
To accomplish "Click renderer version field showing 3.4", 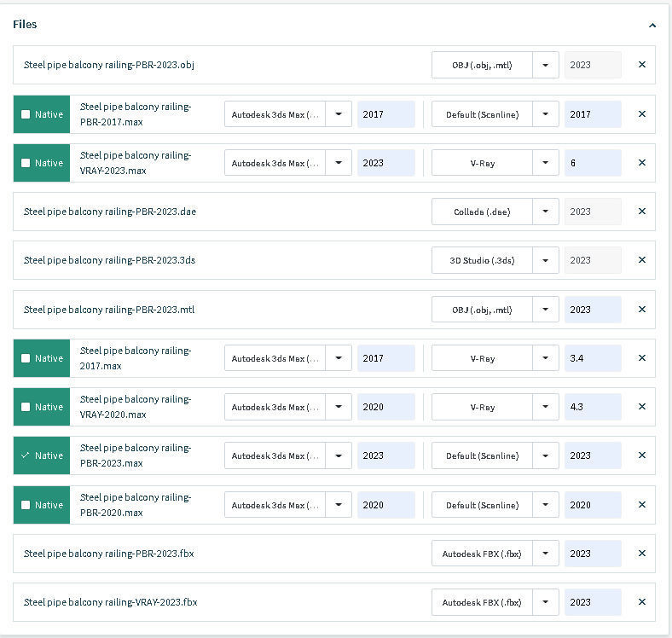I will click(592, 358).
